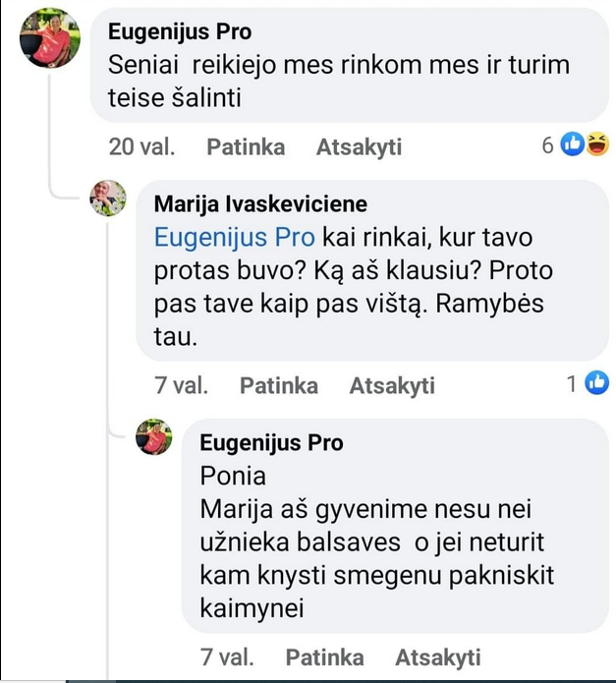The image size is (616, 683).
Task: Click the like reaction icon on Marija's comment
Action: 595,385
